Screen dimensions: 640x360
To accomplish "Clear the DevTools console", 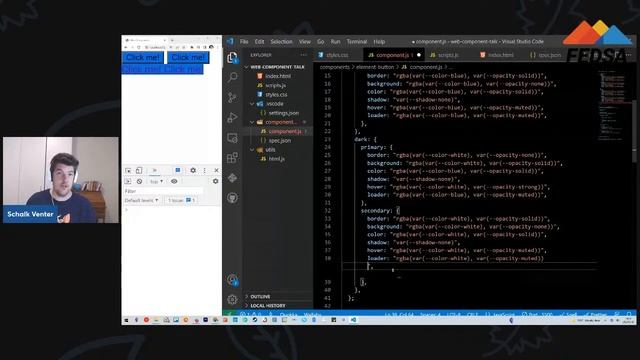I will 140,181.
